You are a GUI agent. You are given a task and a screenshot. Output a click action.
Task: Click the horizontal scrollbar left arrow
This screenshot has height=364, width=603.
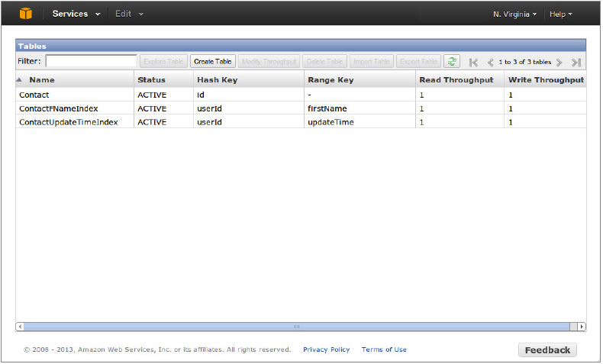pyautogui.click(x=20, y=327)
